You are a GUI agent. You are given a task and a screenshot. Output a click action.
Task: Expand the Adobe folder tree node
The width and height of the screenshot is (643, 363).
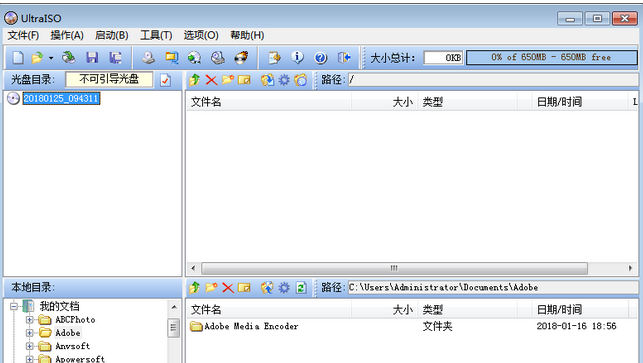[29, 333]
